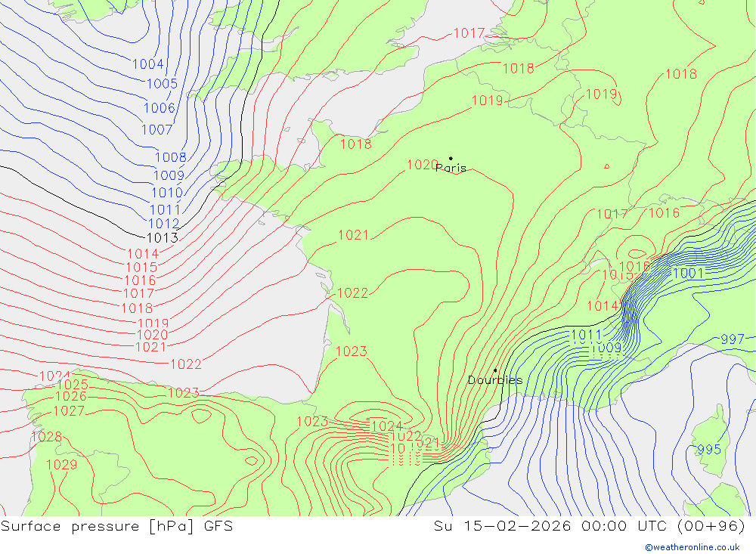Click the red 1018 label over Normandy
This screenshot has width=756, height=554.
[356, 144]
